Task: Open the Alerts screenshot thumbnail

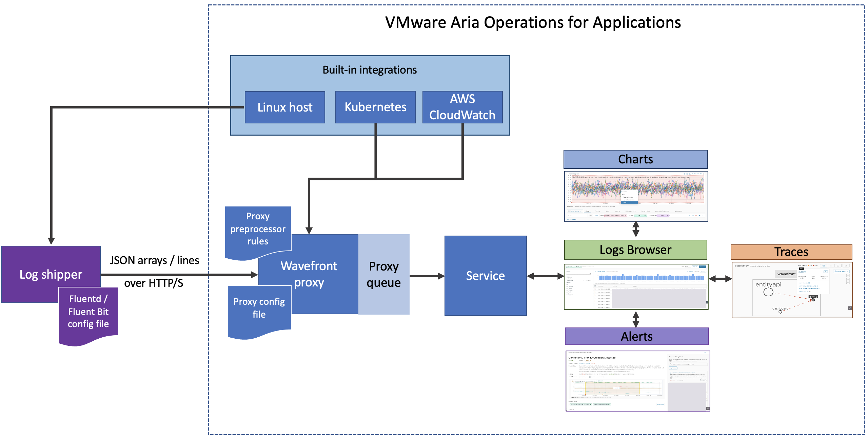Action: (x=638, y=381)
